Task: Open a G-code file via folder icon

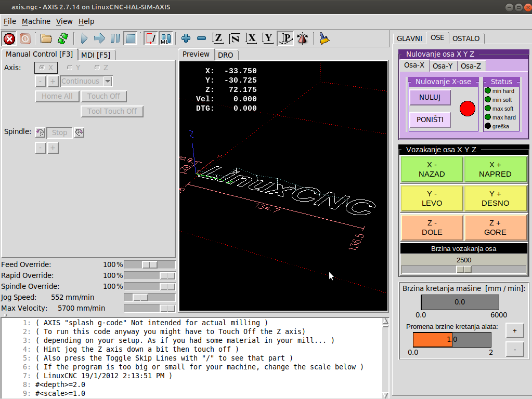Action: click(46, 38)
